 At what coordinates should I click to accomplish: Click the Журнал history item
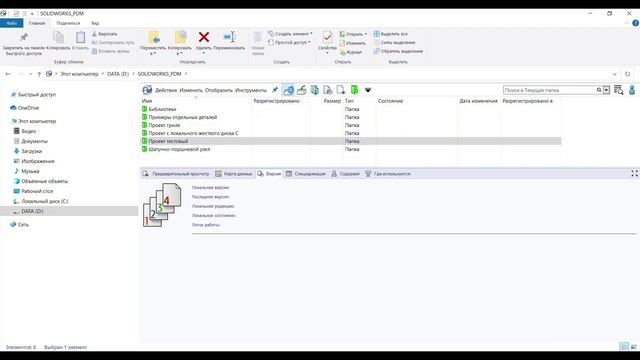tap(351, 52)
